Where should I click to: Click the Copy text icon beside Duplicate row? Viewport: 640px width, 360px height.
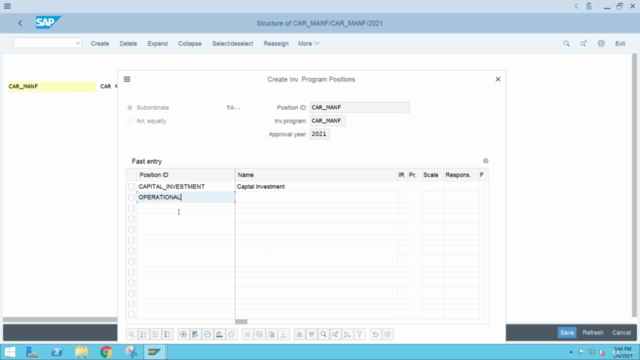pos(231,334)
